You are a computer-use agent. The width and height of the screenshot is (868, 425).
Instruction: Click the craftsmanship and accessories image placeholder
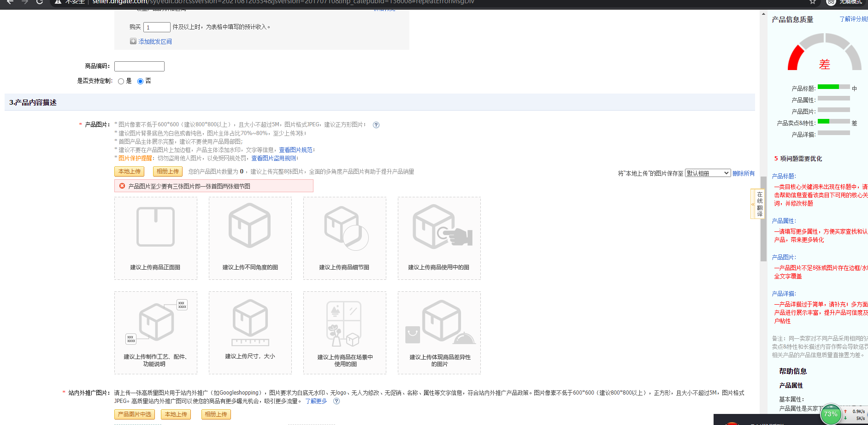[156, 332]
